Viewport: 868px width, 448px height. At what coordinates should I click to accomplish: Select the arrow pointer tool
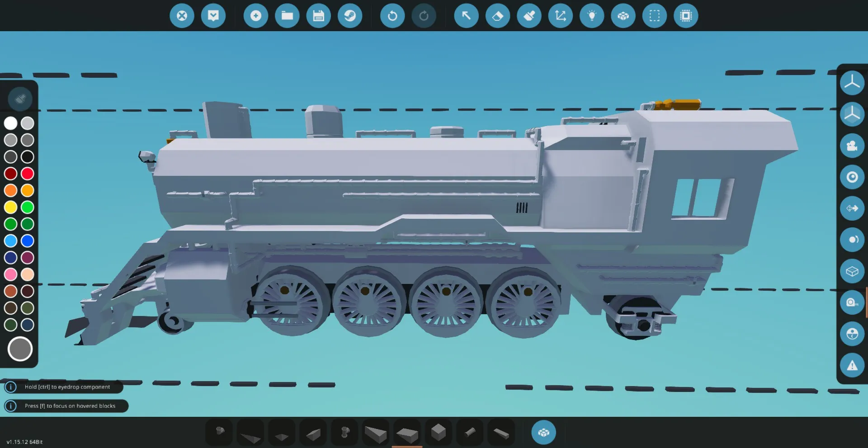(x=466, y=16)
